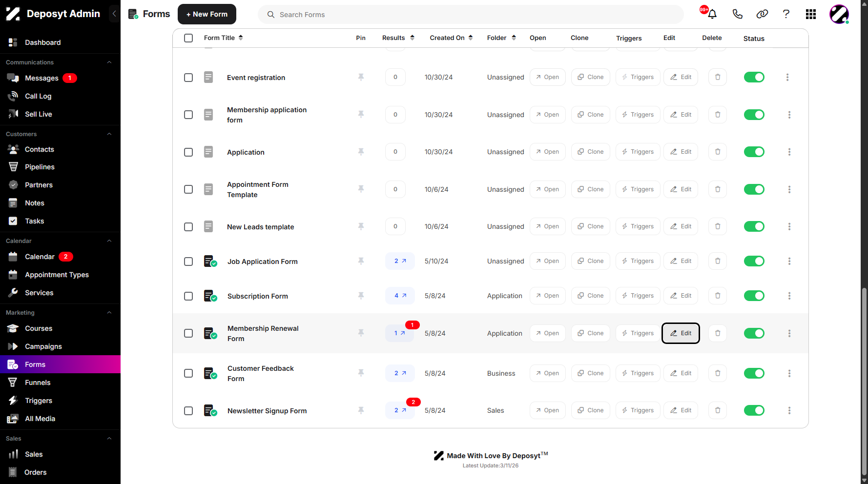Collapse the sidebar with the chevron
This screenshot has width=868, height=484.
[x=114, y=14]
